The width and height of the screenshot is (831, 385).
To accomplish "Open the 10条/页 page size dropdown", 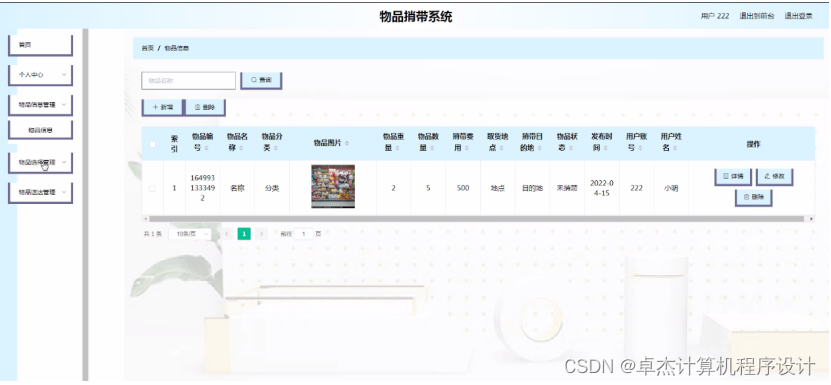I will pyautogui.click(x=190, y=234).
